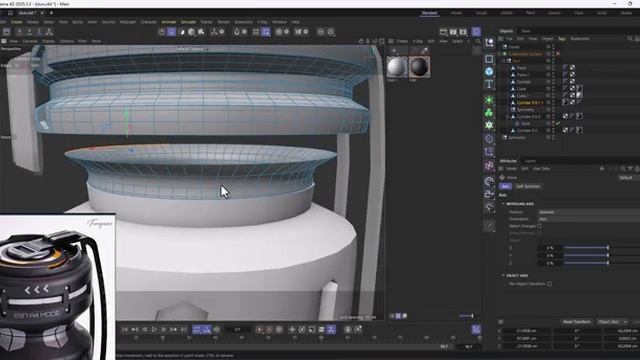The height and width of the screenshot is (360, 640).
Task: Open the Object (Rel) coordinate dropdown
Action: (611, 322)
